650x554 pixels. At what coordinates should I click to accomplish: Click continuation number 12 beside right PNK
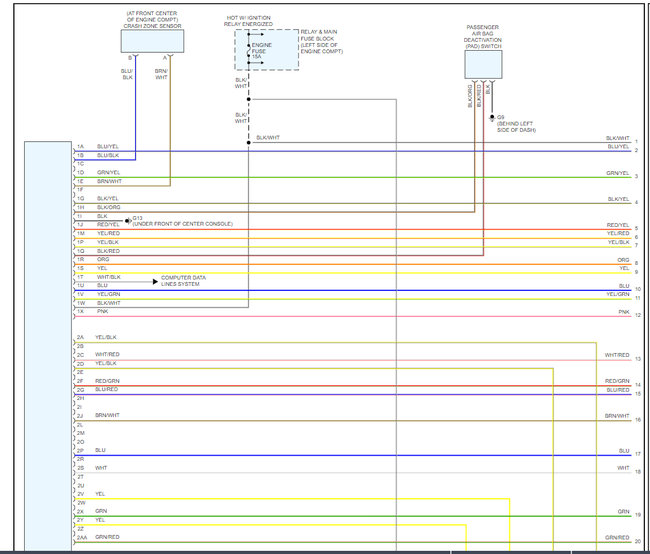(638, 315)
